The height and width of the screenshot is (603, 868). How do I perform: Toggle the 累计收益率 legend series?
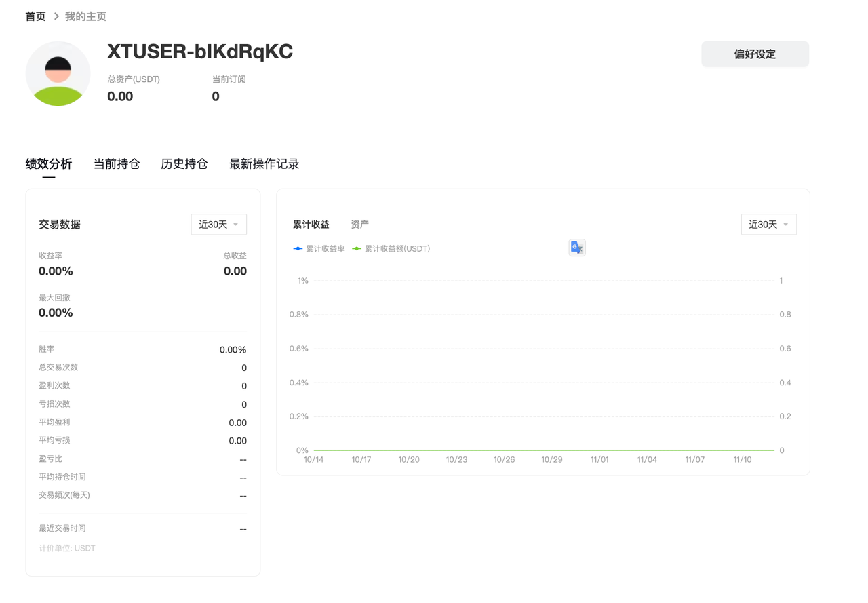319,249
